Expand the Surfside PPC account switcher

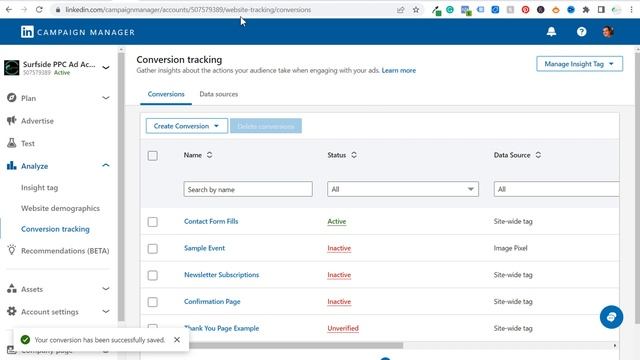coord(106,68)
